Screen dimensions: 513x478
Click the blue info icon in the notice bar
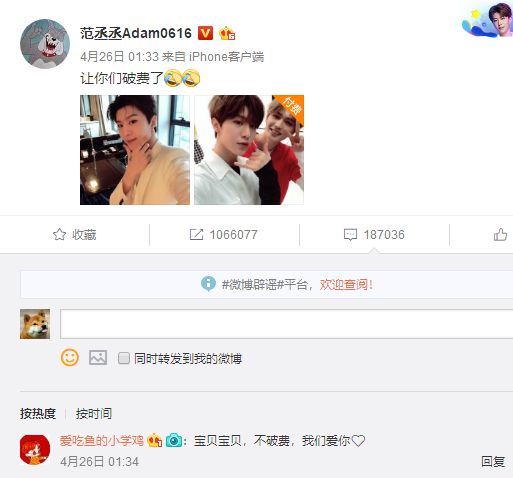click(x=208, y=284)
